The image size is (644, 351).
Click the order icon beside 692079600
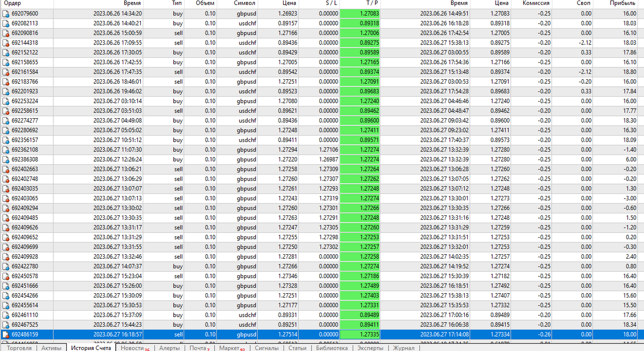(x=6, y=14)
